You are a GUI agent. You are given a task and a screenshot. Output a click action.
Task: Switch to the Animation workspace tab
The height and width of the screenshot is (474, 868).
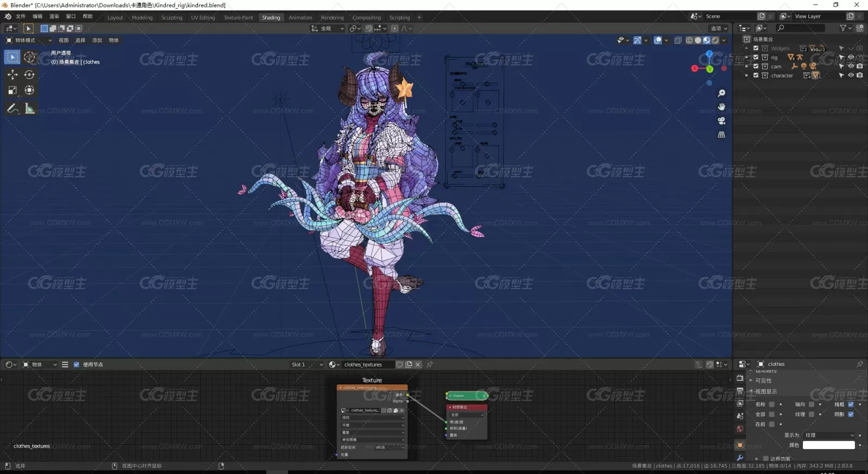pos(301,17)
